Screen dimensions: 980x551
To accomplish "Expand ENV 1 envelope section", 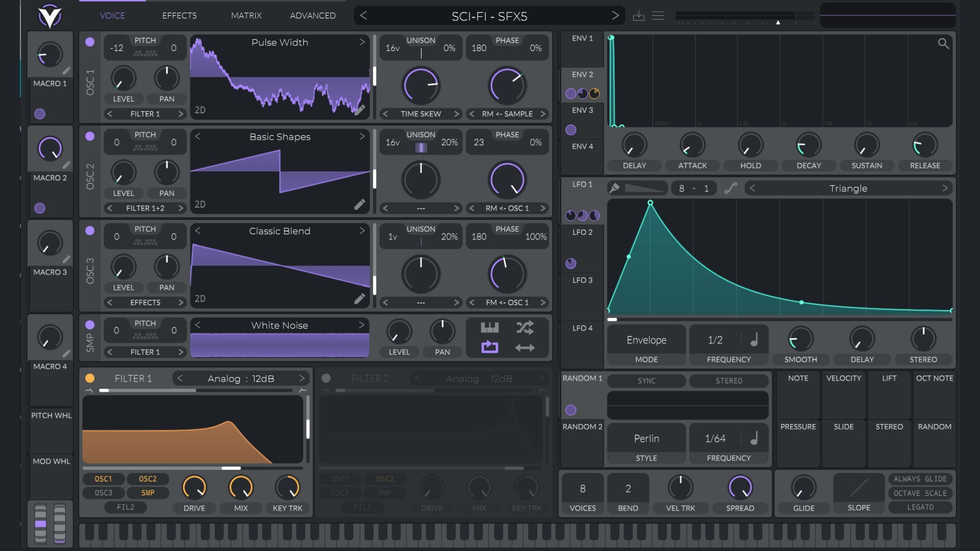I will pyautogui.click(x=580, y=38).
